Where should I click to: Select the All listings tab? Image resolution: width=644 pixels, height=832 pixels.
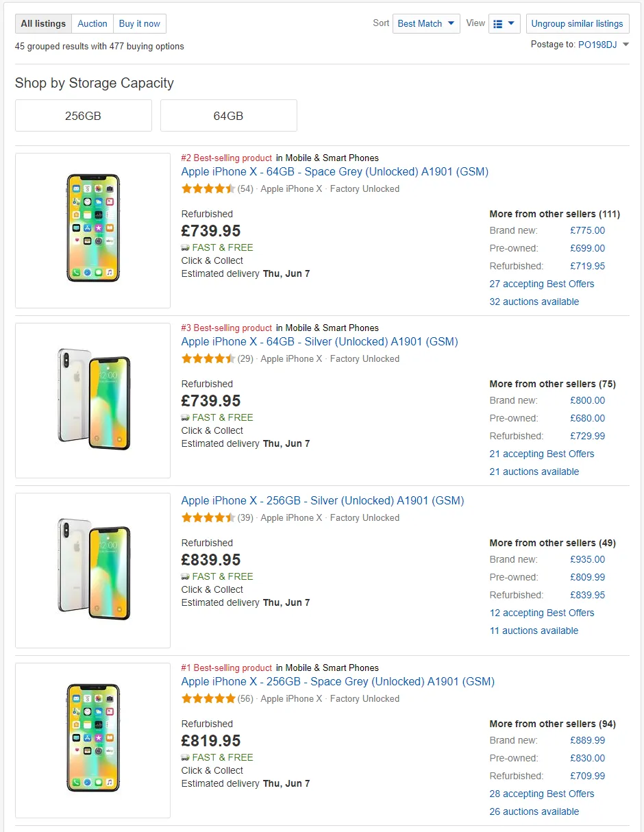tap(43, 23)
